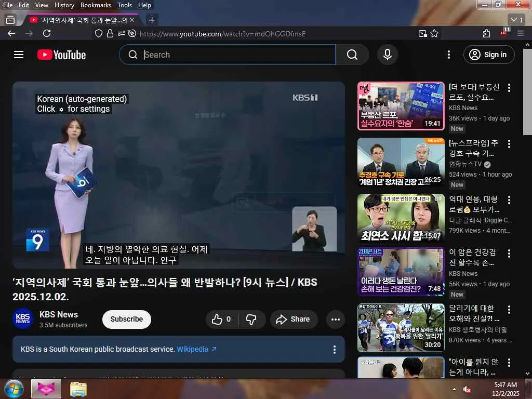Click the autoplay blocked indicator icon
The image size is (532, 399).
tap(132, 33)
